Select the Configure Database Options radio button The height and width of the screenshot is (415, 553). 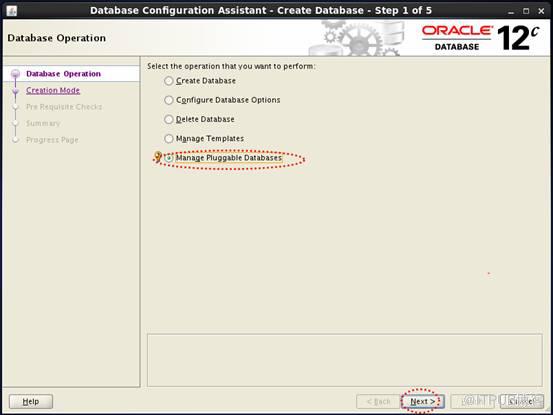(169, 100)
